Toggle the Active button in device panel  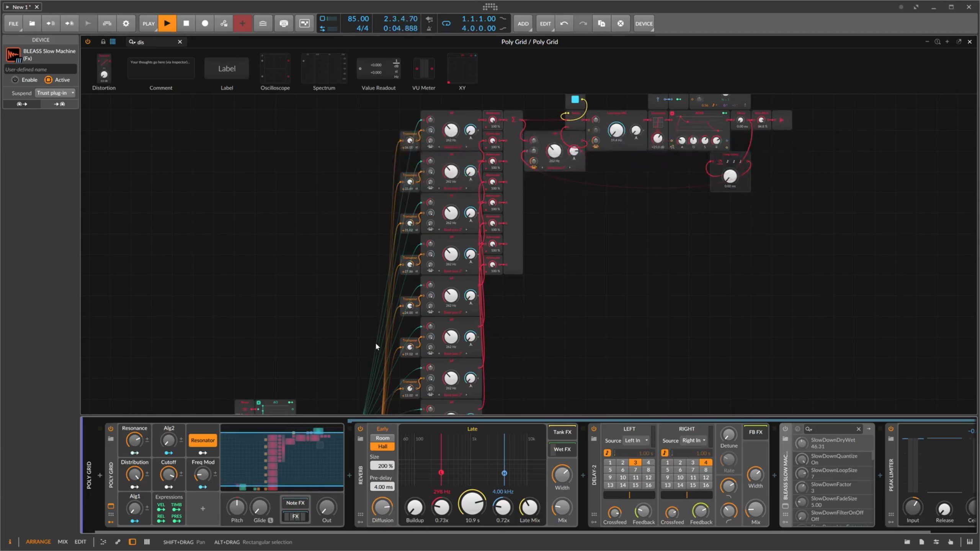(48, 80)
